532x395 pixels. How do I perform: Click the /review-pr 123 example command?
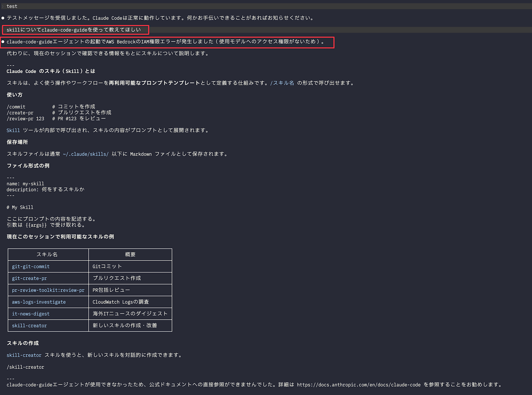(25, 119)
